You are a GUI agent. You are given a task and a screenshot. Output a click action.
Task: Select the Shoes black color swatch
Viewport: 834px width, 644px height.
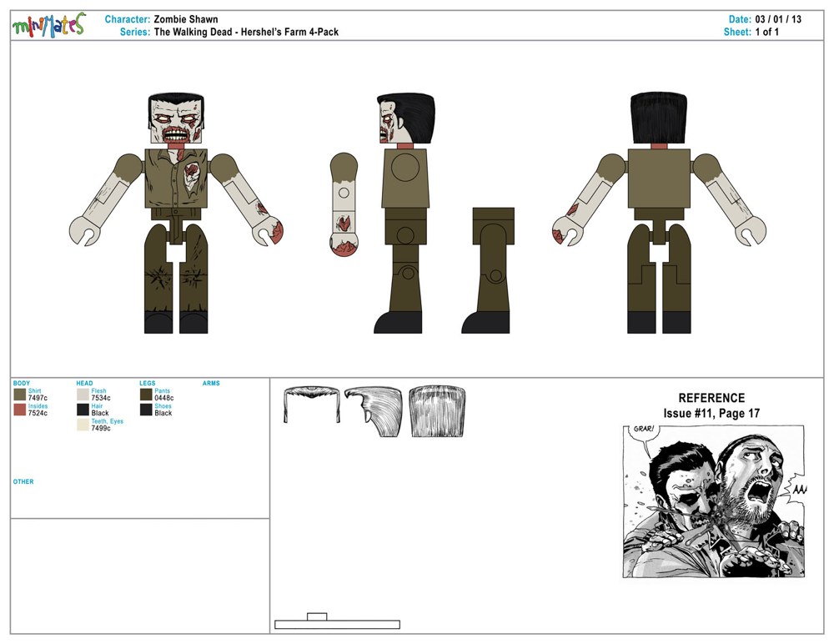click(x=146, y=410)
